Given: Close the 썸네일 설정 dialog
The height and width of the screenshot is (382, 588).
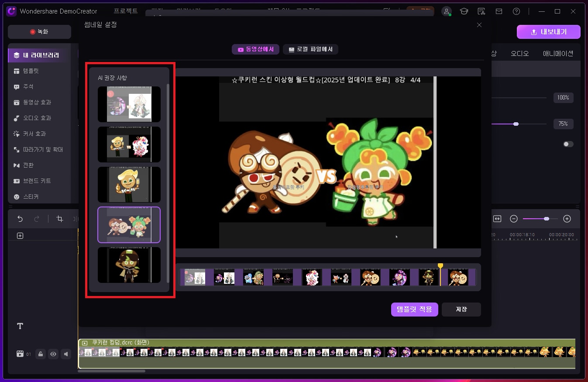Looking at the screenshot, I should pos(479,25).
